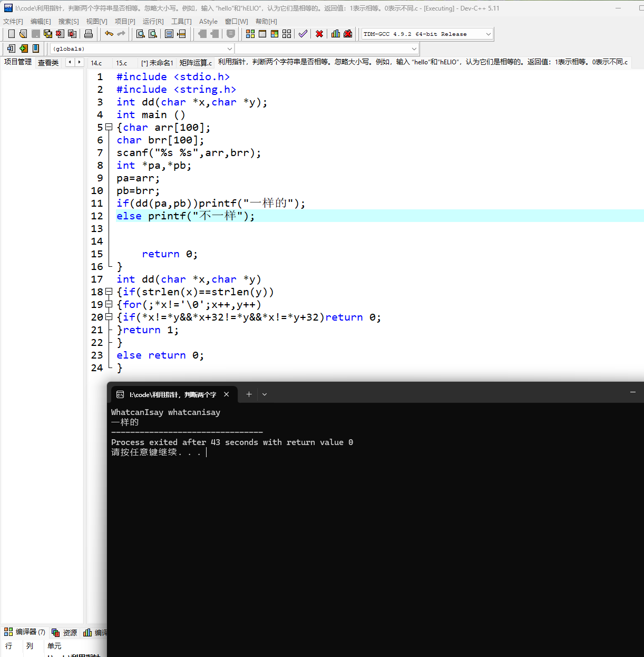The image size is (644, 657).
Task: Click the Undo arrow icon
Action: click(x=109, y=34)
